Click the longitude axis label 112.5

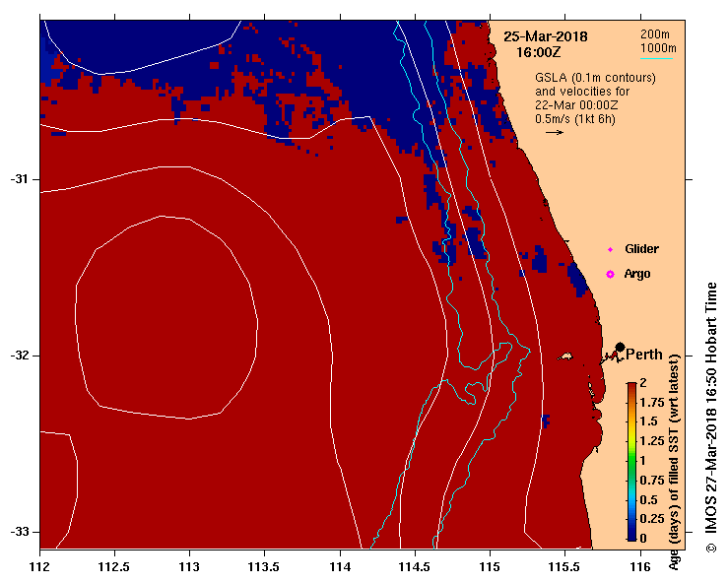point(114,567)
